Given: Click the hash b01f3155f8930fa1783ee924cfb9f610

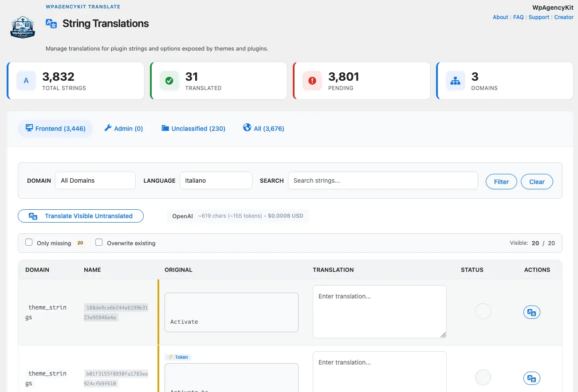Looking at the screenshot, I should (117, 378).
